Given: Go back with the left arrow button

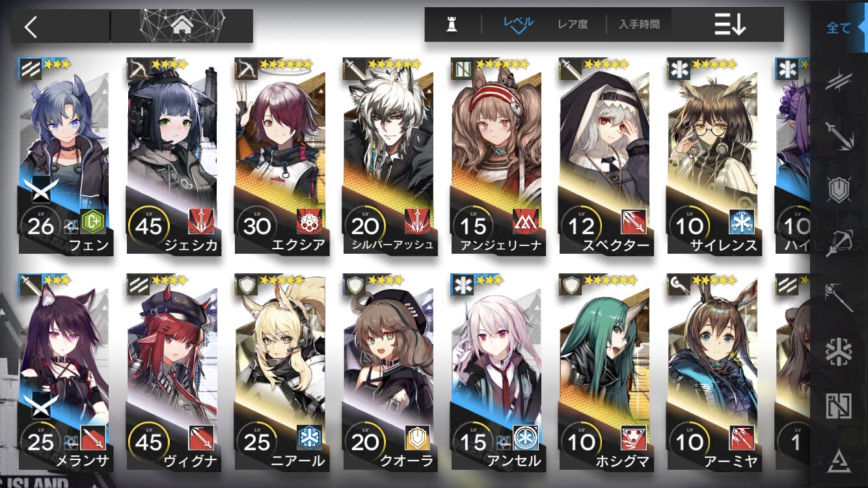Looking at the screenshot, I should point(31,27).
